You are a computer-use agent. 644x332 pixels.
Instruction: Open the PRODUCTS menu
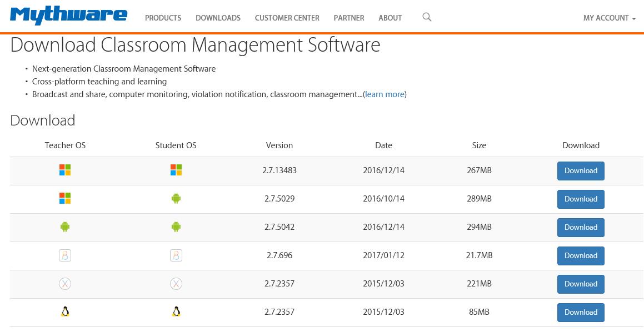[x=163, y=18]
